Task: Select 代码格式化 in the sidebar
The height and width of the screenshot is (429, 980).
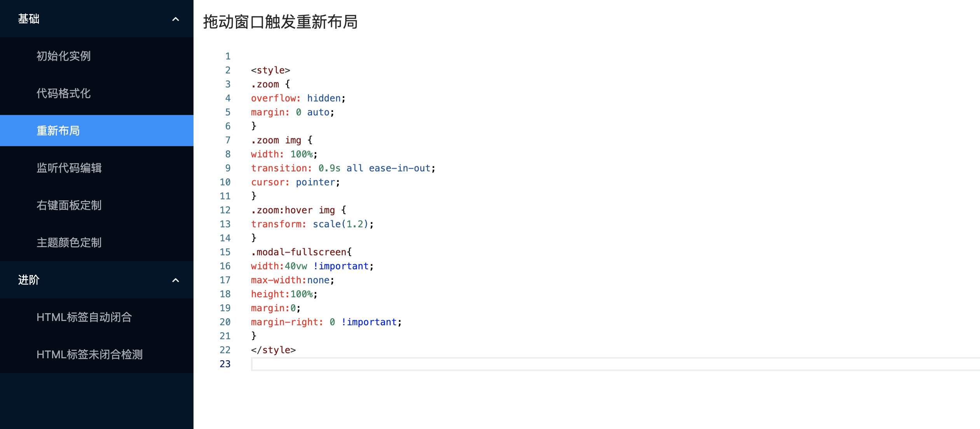Action: (x=64, y=93)
